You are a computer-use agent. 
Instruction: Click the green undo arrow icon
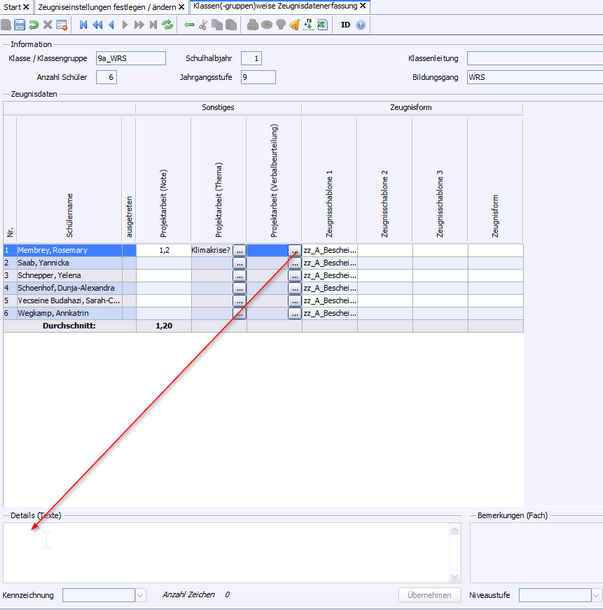point(34,24)
